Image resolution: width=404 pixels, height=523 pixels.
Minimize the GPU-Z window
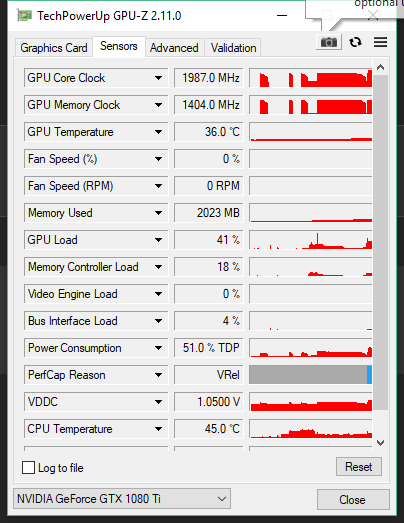[282, 15]
